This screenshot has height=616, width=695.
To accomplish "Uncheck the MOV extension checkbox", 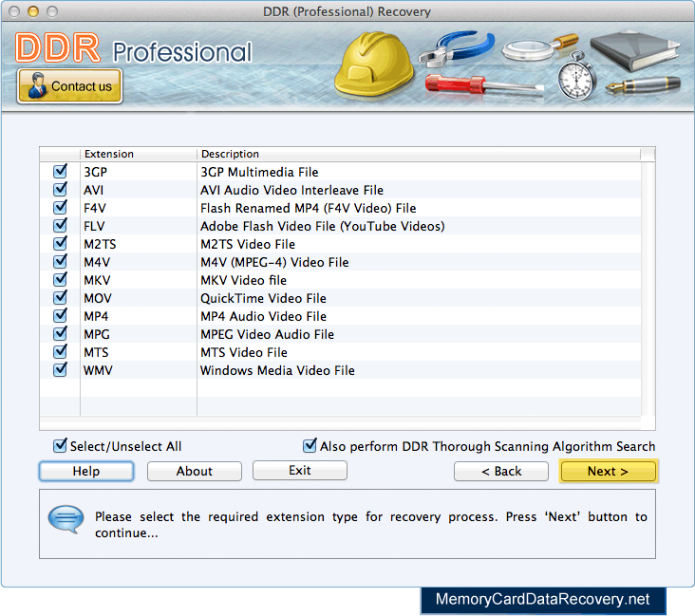I will [60, 297].
